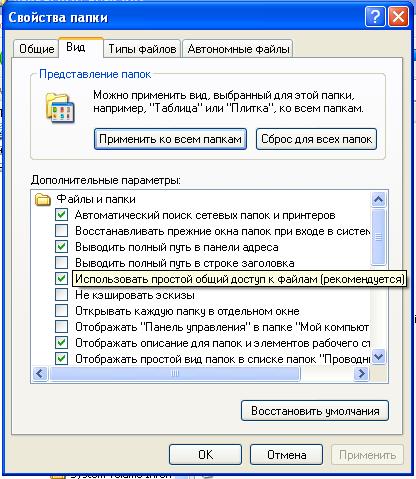Check the Не кэшировать эскизы option
The height and width of the screenshot is (479, 416).
coord(61,295)
